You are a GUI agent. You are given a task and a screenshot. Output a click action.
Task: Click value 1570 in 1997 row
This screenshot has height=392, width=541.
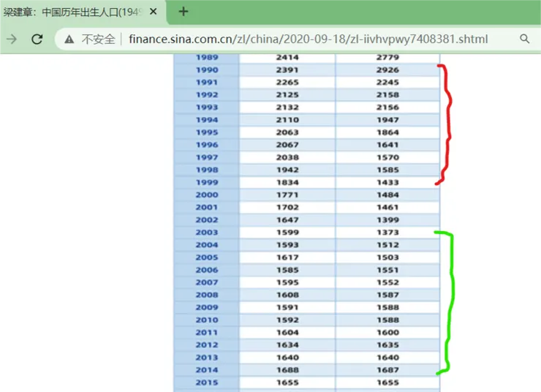click(387, 158)
